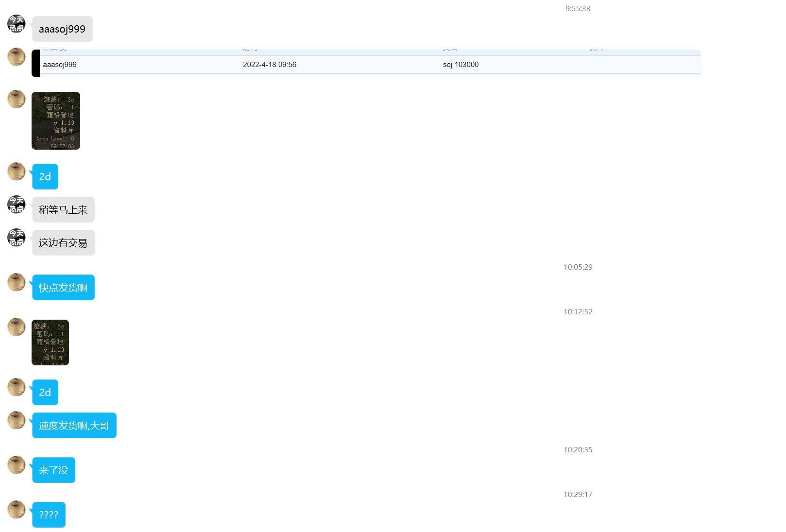This screenshot has height=532, width=786.
Task: Open the smaller game screenshot sent at 10:12:52
Action: (50, 343)
